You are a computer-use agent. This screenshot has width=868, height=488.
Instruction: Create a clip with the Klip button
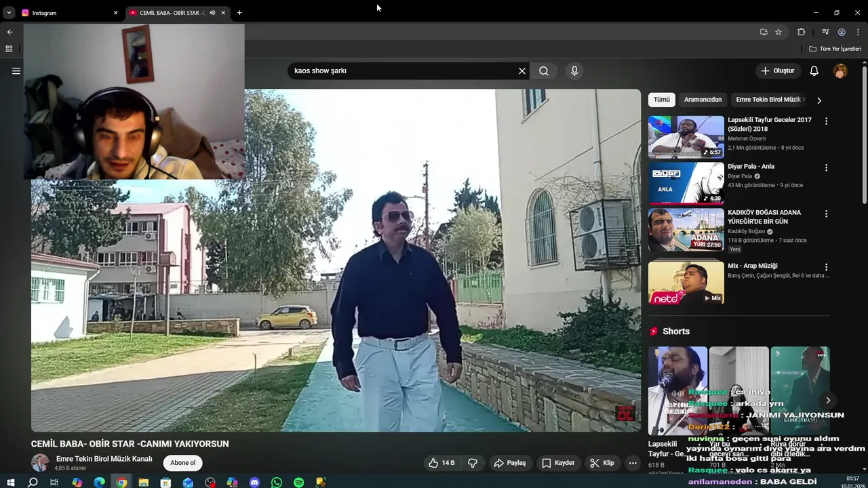point(602,463)
